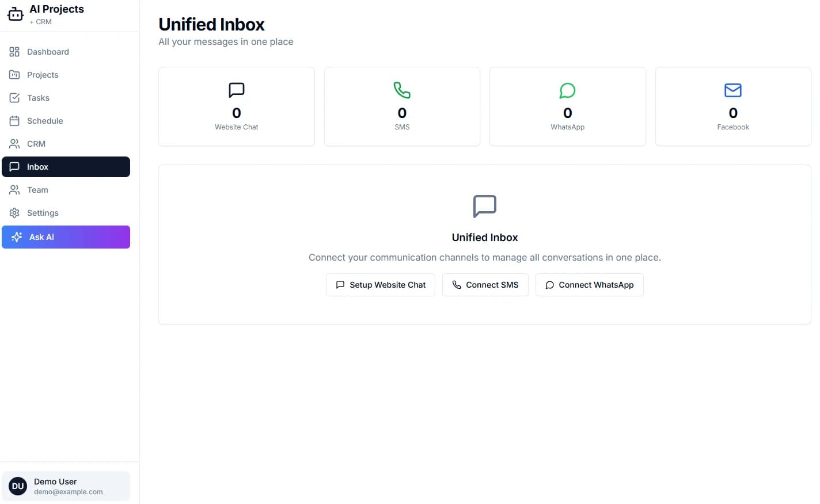The width and height of the screenshot is (820, 504).
Task: Click the green SMS phone icon
Action: [402, 90]
